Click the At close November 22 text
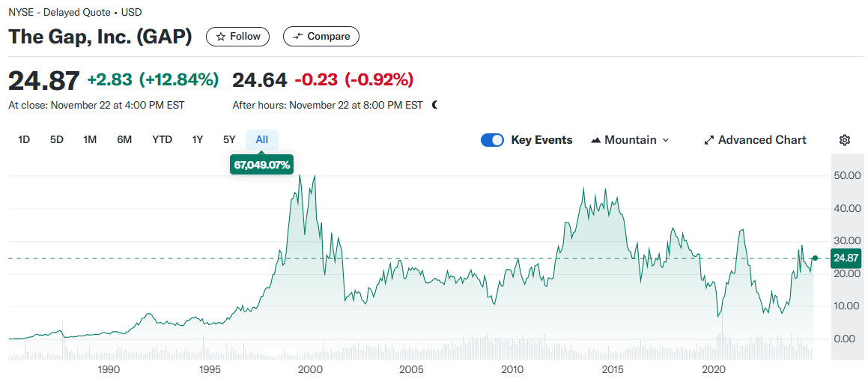 click(97, 105)
